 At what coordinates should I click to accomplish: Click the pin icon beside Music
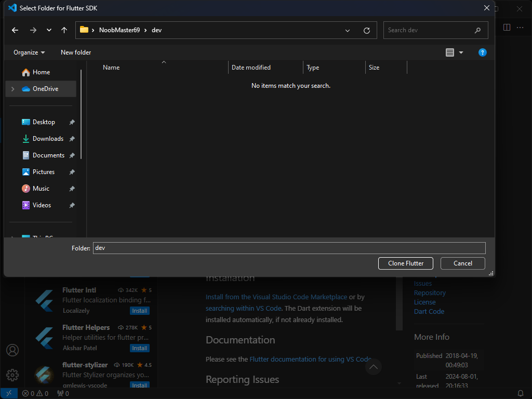[x=72, y=189]
